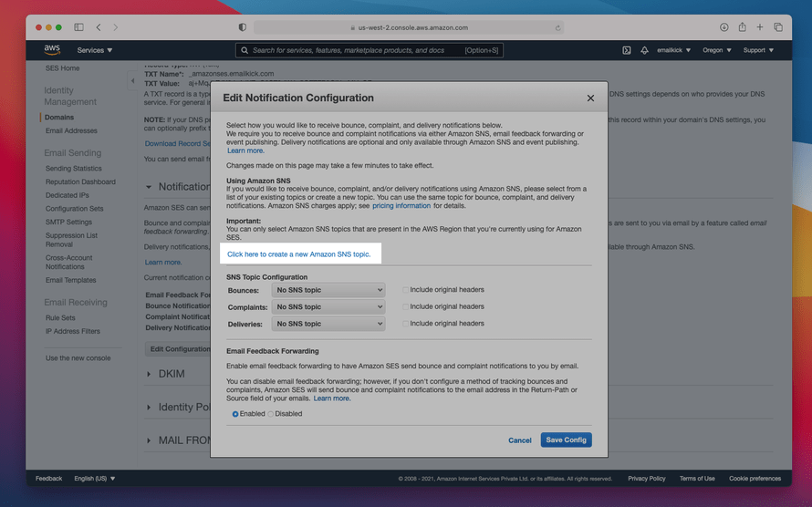Open Email Templates
The image size is (812, 507).
click(70, 281)
